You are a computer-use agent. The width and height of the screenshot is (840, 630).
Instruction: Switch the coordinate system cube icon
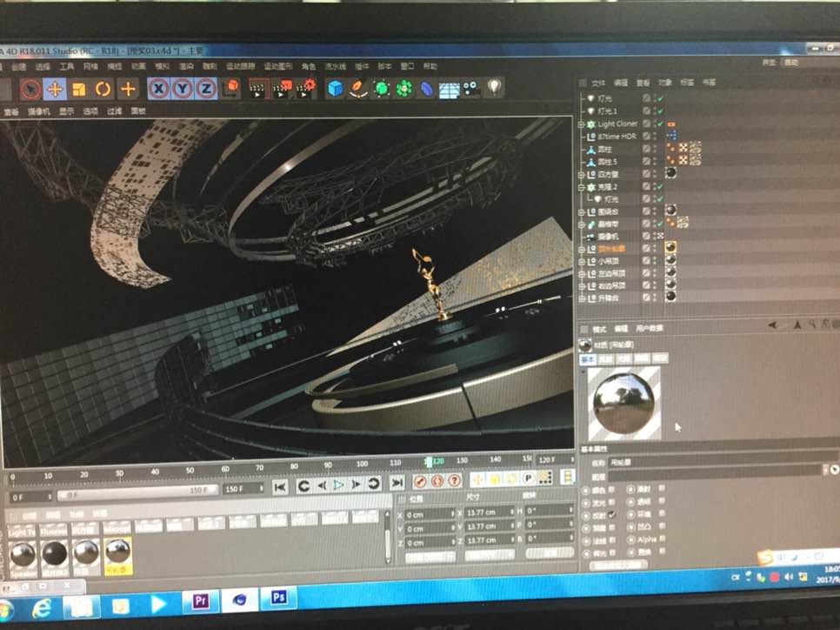pyautogui.click(x=231, y=88)
